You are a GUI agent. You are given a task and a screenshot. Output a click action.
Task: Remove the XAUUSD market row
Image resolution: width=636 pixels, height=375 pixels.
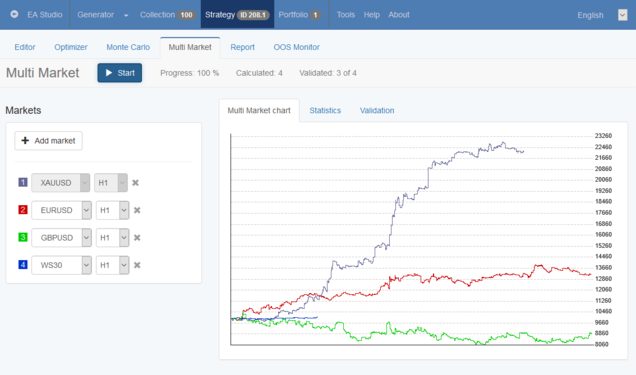(135, 183)
